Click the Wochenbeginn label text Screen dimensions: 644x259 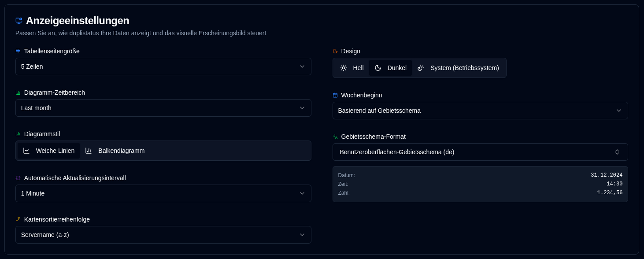[362, 95]
